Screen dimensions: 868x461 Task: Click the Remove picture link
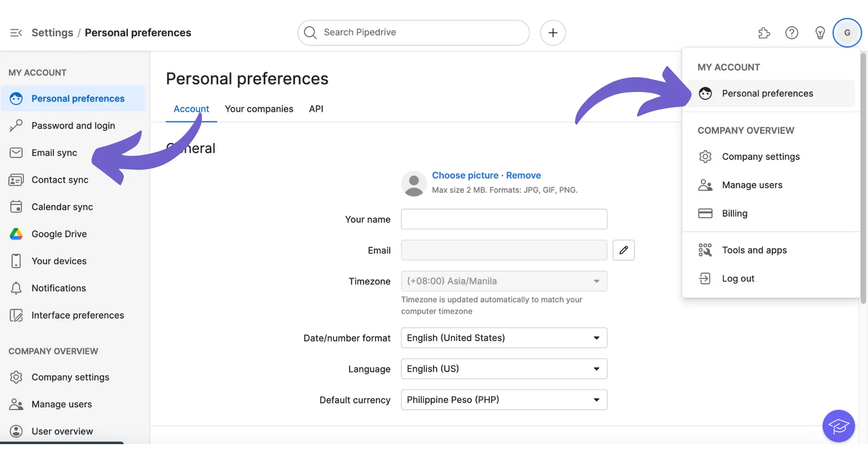coord(524,175)
